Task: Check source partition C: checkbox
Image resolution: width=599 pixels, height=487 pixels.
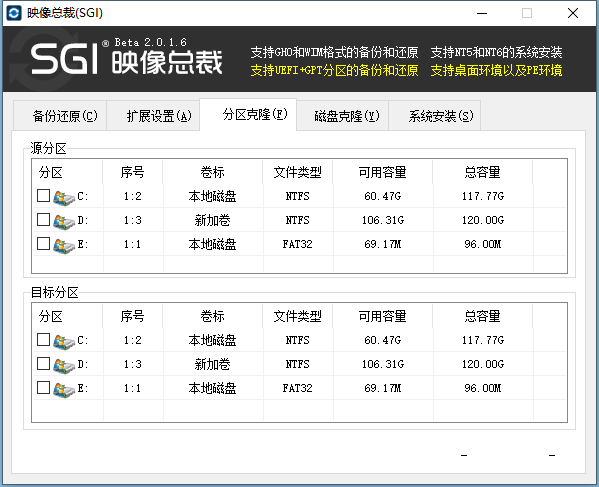Action: point(44,196)
